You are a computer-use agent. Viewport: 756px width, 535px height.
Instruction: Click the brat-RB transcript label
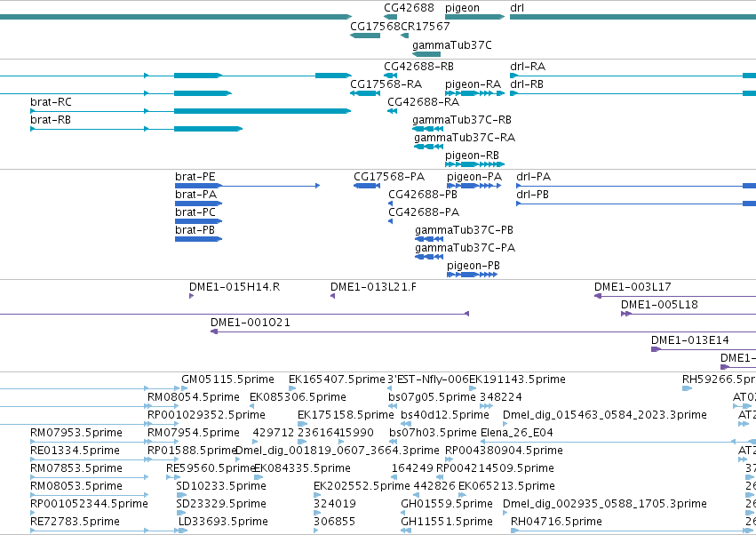(50, 120)
